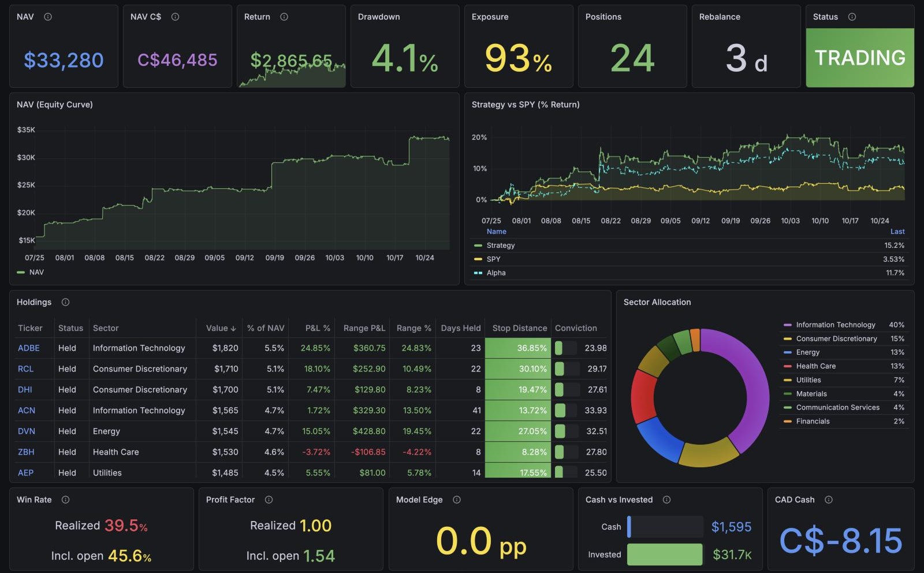Viewport: 924px width, 573px height.
Task: Toggle the SPY series in legend
Action: pos(493,259)
